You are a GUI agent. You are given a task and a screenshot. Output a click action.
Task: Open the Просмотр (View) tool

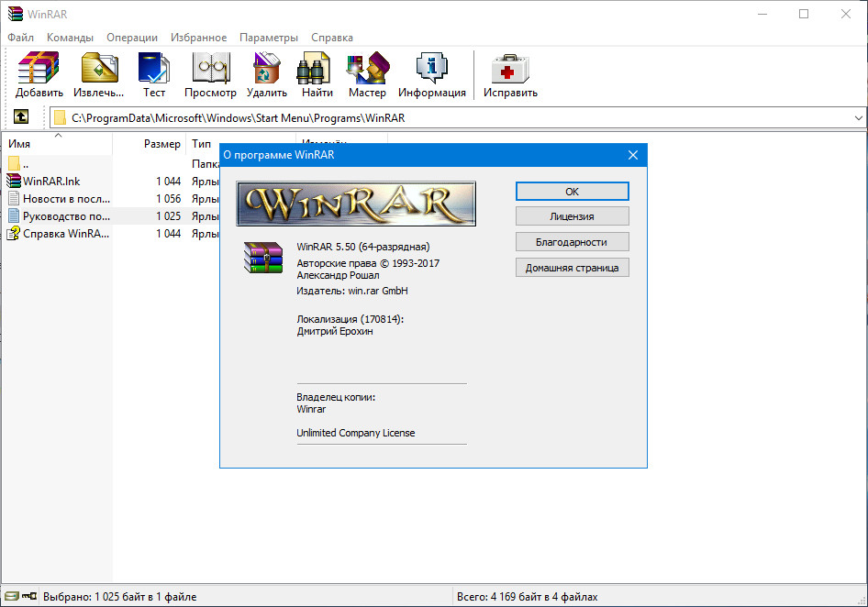click(x=210, y=74)
